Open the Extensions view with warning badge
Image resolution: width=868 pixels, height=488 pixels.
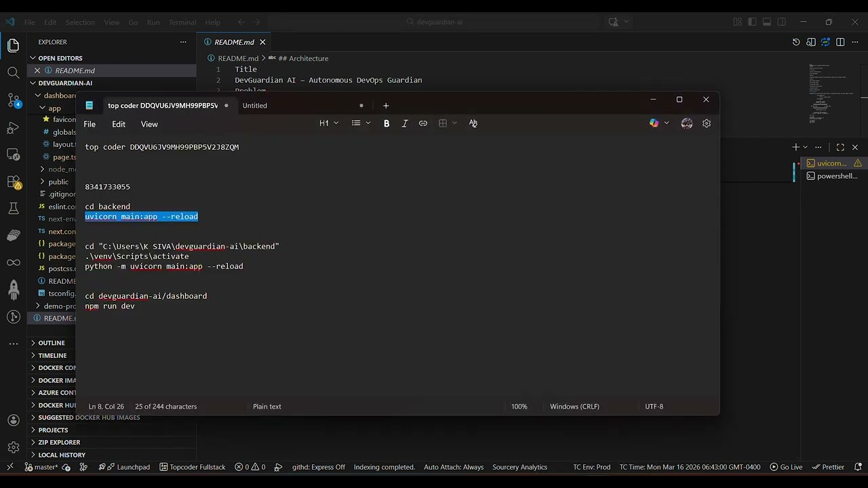pos(13,182)
